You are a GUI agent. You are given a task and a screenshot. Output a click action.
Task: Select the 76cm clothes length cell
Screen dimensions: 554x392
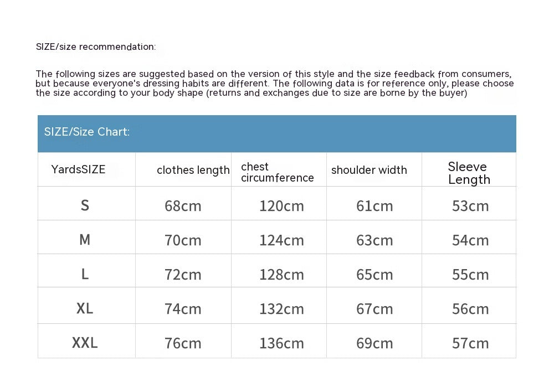[x=183, y=343]
